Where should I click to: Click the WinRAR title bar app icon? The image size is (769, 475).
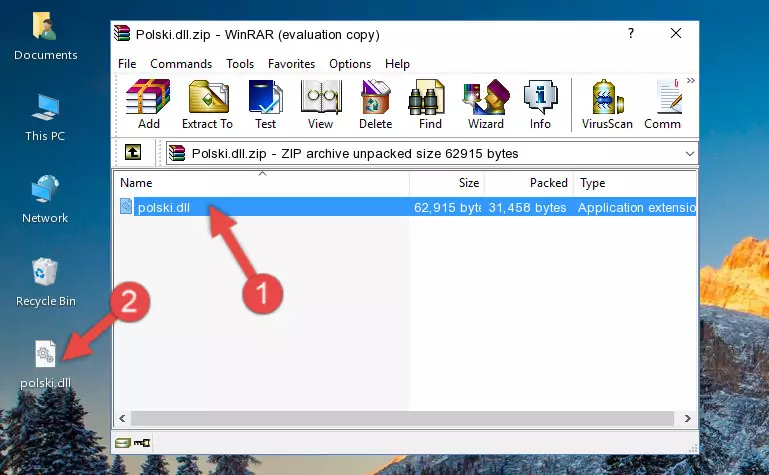(x=122, y=33)
